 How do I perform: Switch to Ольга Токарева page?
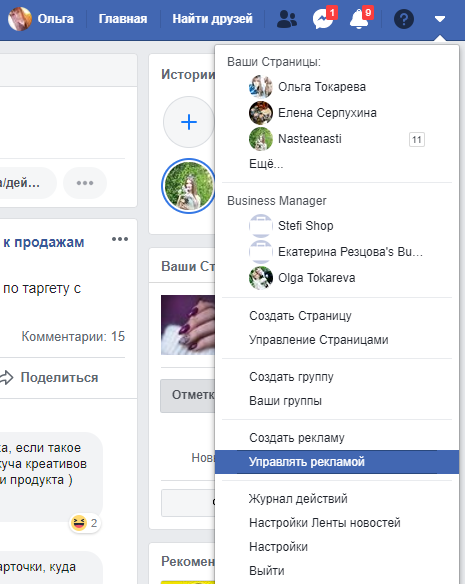click(x=322, y=87)
